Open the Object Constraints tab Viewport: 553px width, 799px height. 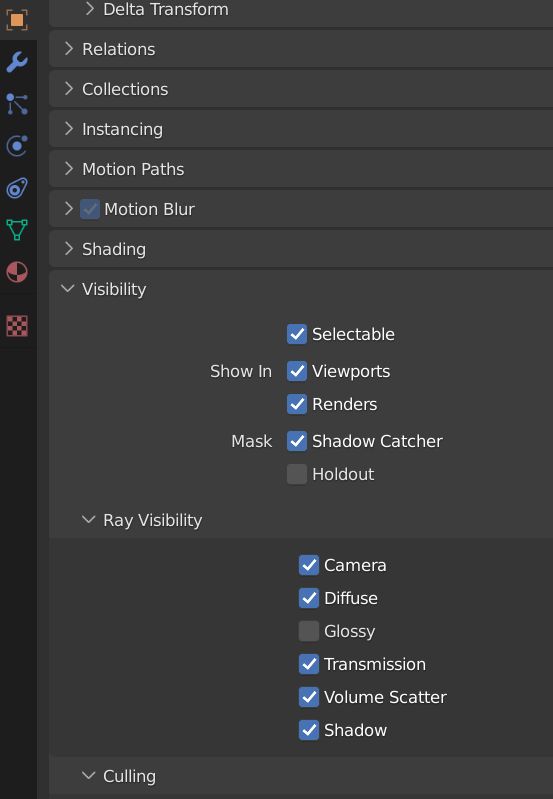click(17, 188)
